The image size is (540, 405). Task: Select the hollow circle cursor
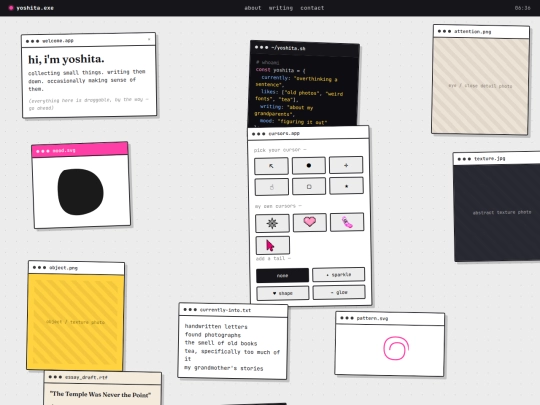point(309,186)
